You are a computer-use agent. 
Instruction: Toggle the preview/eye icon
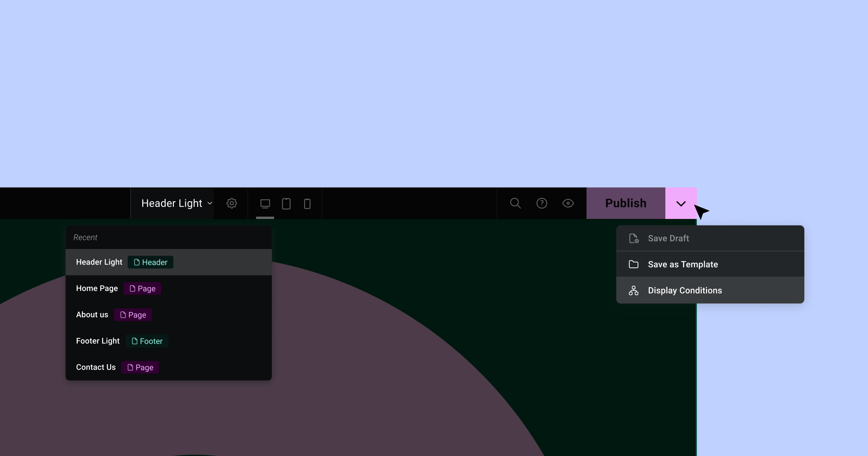[568, 203]
